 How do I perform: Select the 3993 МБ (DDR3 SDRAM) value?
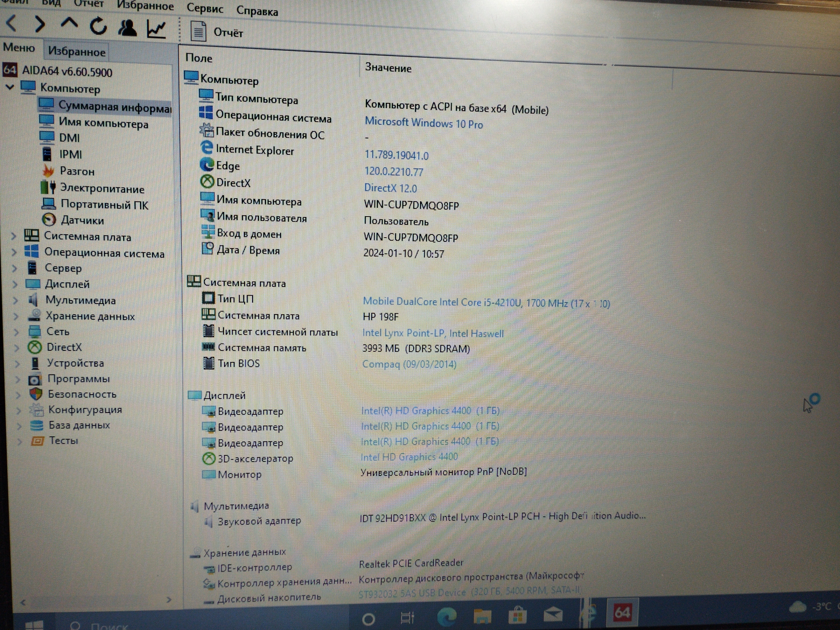[416, 348]
